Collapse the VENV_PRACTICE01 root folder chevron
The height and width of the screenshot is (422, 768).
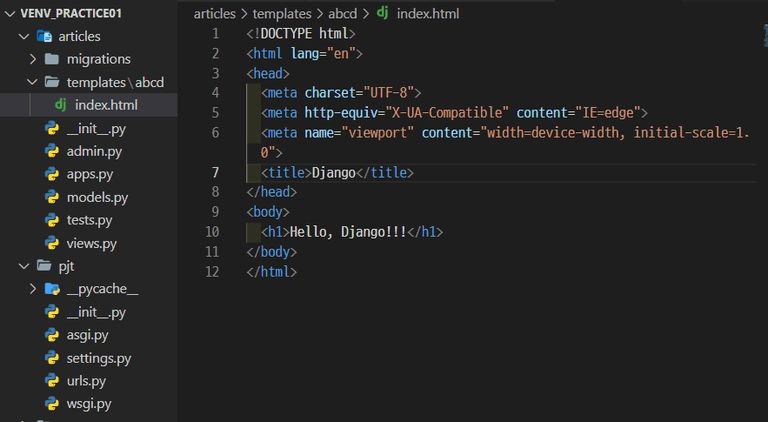pos(10,14)
